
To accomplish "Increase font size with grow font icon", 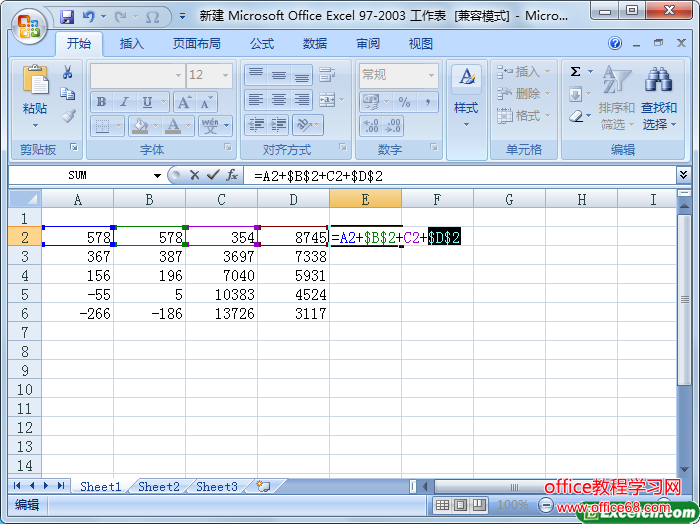I will 184,102.
